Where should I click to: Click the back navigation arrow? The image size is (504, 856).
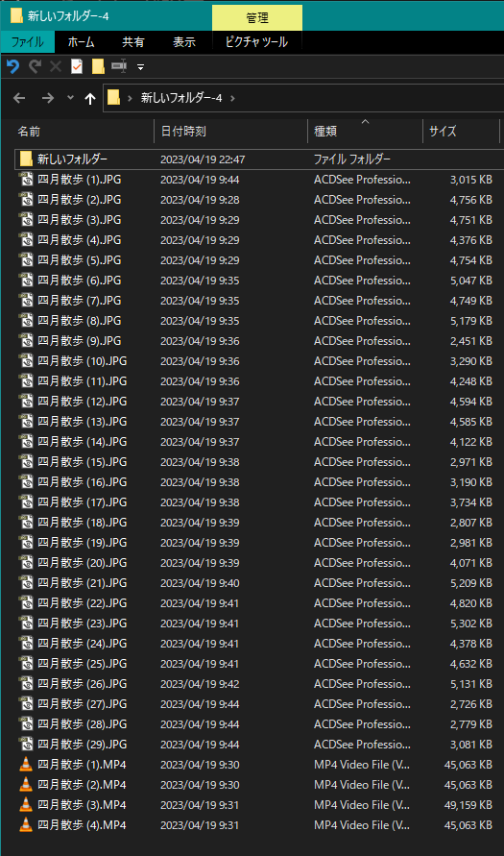pos(19,98)
